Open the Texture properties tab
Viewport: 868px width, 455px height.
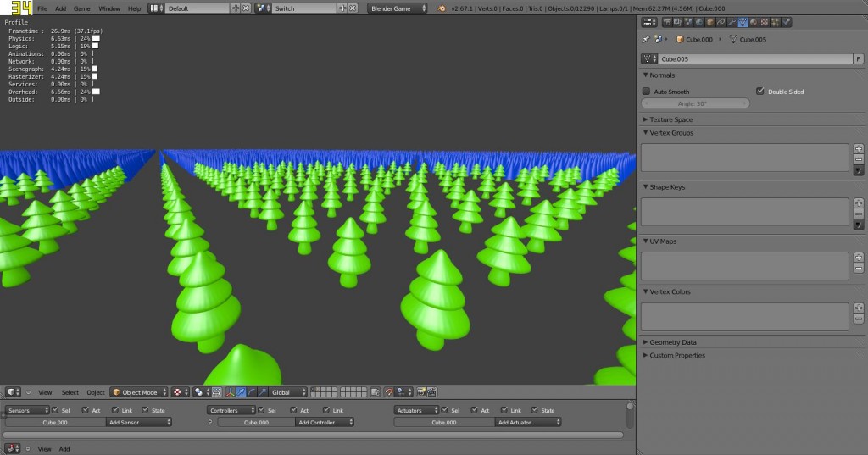(x=765, y=22)
